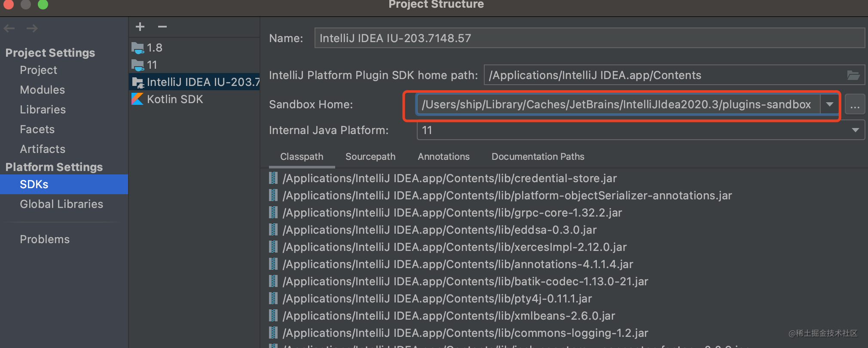Click the IntelliJ plugin SDK icon
The width and height of the screenshot is (868, 348).
pos(138,82)
